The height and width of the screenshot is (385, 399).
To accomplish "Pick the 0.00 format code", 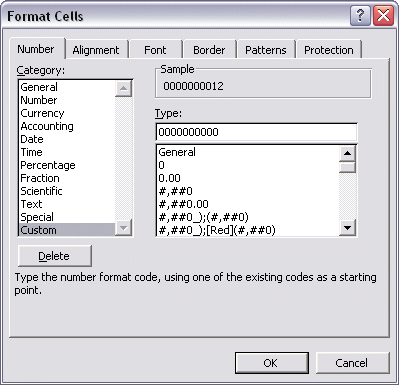I will click(x=169, y=178).
